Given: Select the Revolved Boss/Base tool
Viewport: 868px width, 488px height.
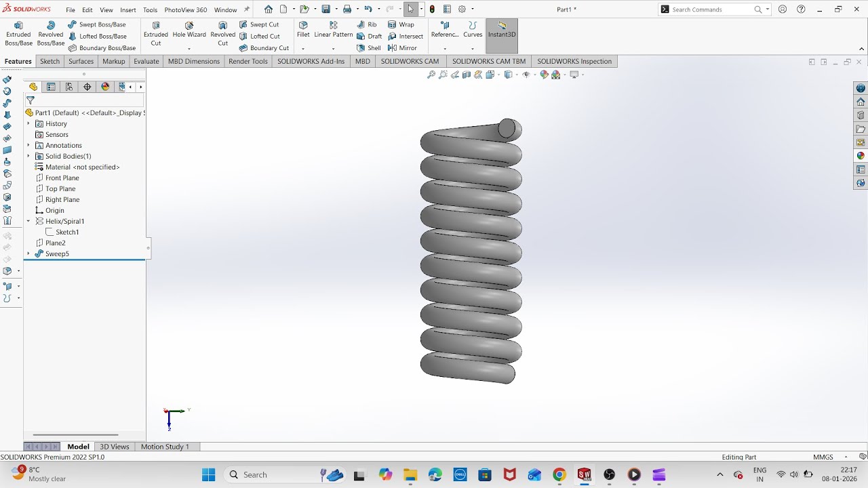Looking at the screenshot, I should point(51,34).
